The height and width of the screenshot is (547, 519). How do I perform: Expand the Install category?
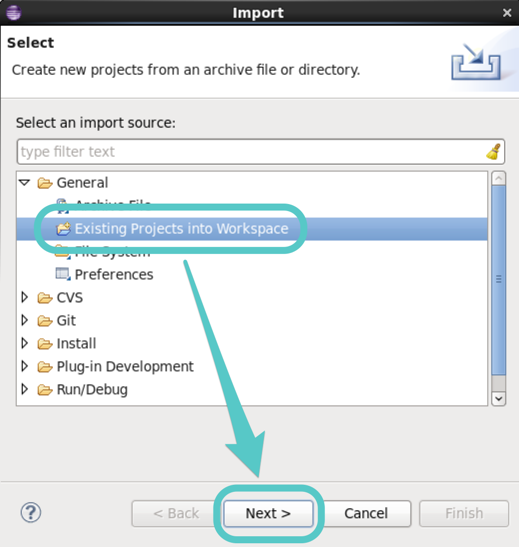pyautogui.click(x=24, y=343)
